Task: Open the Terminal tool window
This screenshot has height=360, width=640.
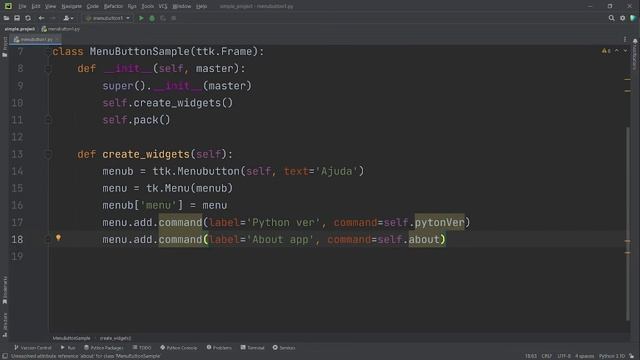Action: 253,348
